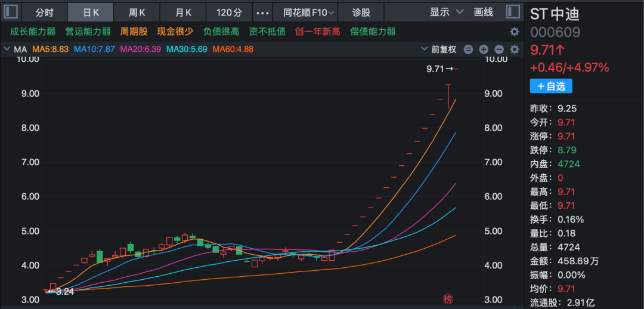644x309 pixels.
Task: Open 诊股 stock diagnosis
Action: (x=361, y=13)
